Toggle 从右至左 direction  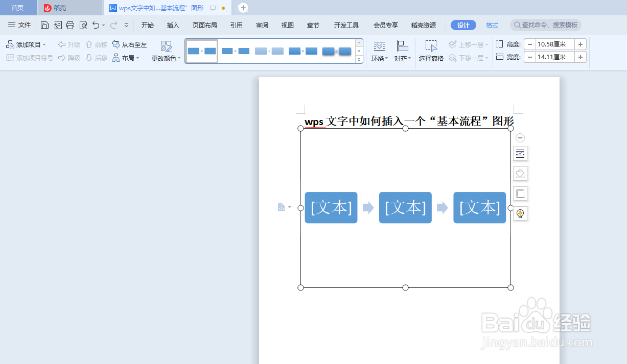tap(129, 45)
